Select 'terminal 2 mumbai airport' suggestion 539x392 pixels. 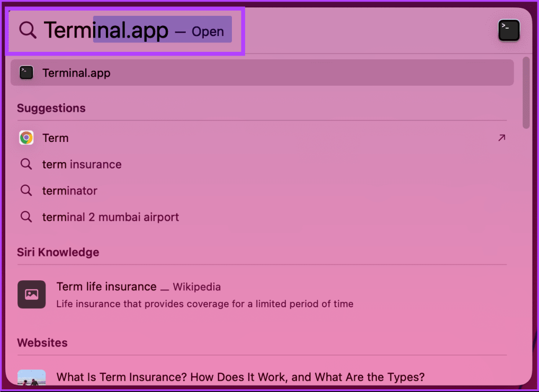tap(262, 217)
